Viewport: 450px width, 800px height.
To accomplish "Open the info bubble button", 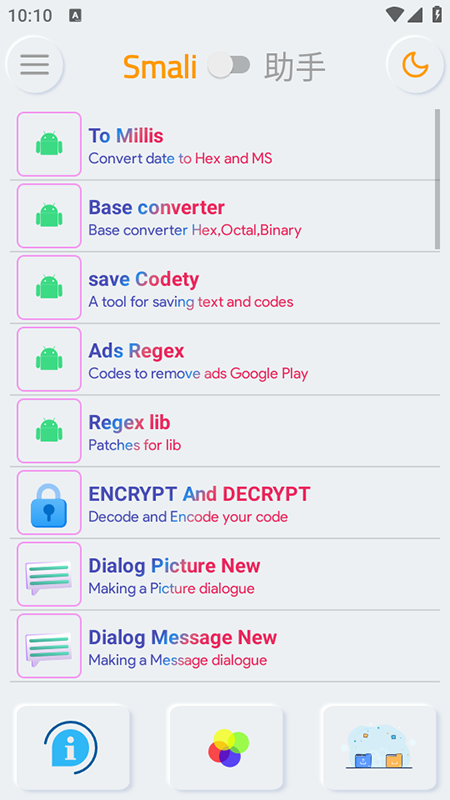I will point(72,747).
